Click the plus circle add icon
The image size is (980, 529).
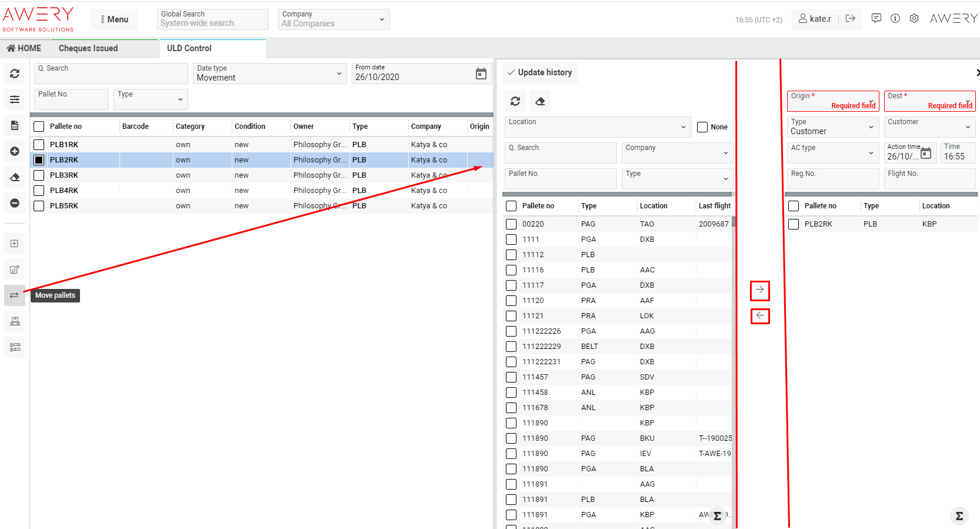15,151
